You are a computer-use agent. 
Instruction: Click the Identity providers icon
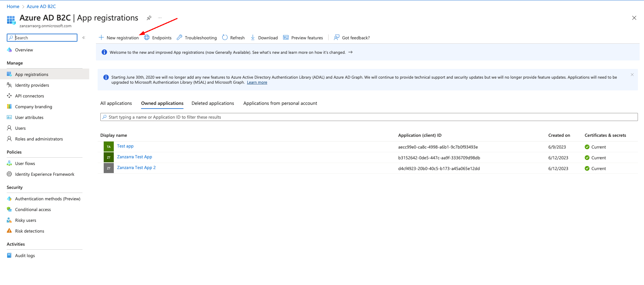(x=9, y=85)
